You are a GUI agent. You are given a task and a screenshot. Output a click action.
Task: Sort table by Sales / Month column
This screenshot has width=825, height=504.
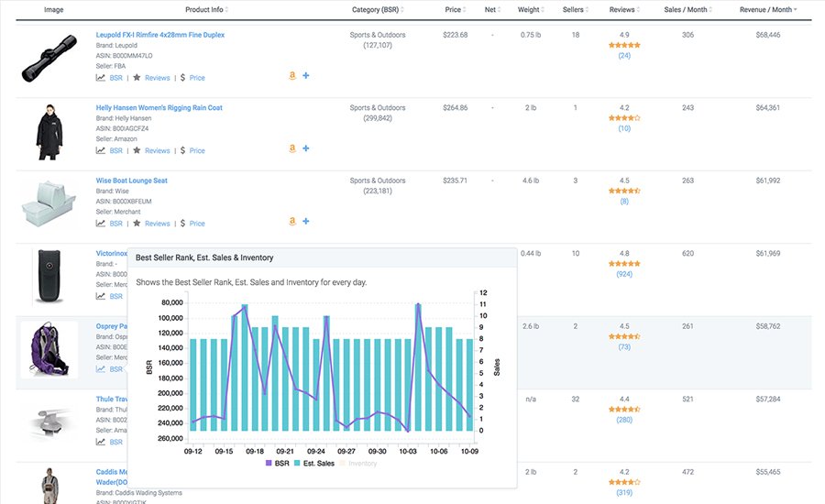(688, 9)
